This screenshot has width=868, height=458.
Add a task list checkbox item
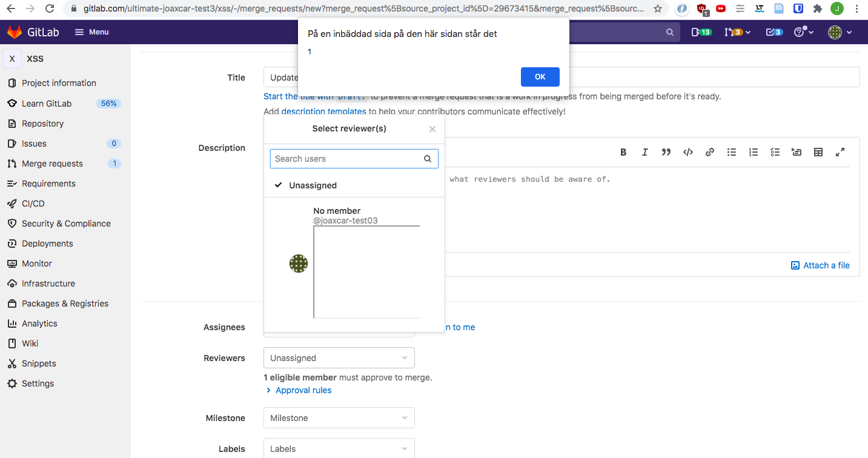pyautogui.click(x=775, y=152)
